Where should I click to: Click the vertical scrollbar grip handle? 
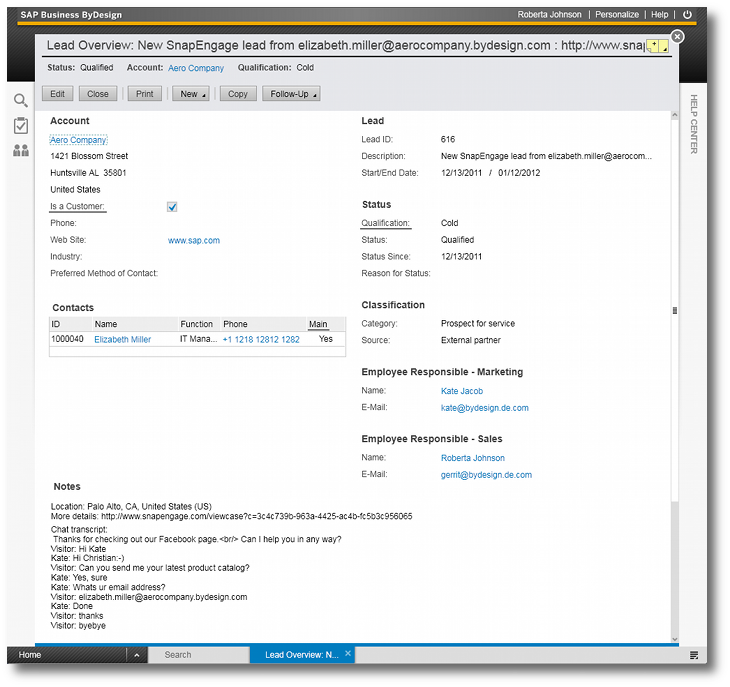tap(675, 310)
